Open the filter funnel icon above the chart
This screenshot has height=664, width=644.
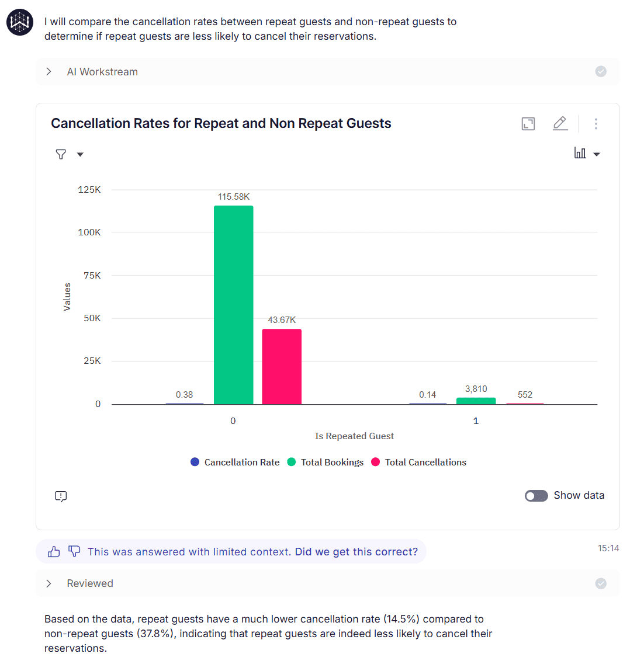pos(61,154)
